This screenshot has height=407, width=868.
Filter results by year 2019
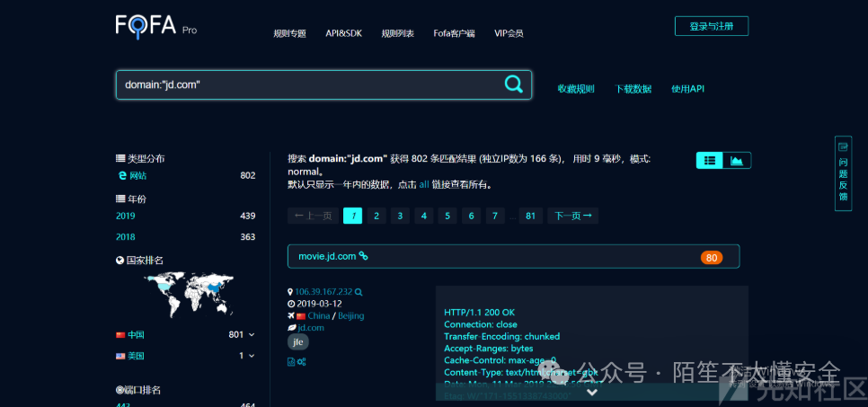click(125, 216)
